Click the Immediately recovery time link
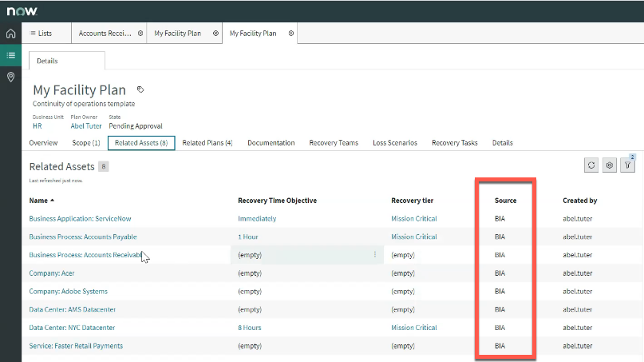Viewport: 644px width, 362px height. click(257, 218)
